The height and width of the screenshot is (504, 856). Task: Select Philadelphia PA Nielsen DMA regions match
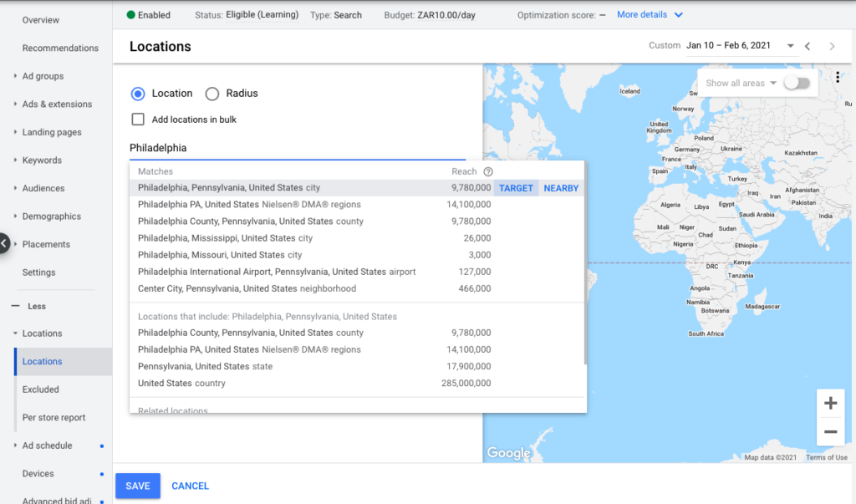pos(314,204)
